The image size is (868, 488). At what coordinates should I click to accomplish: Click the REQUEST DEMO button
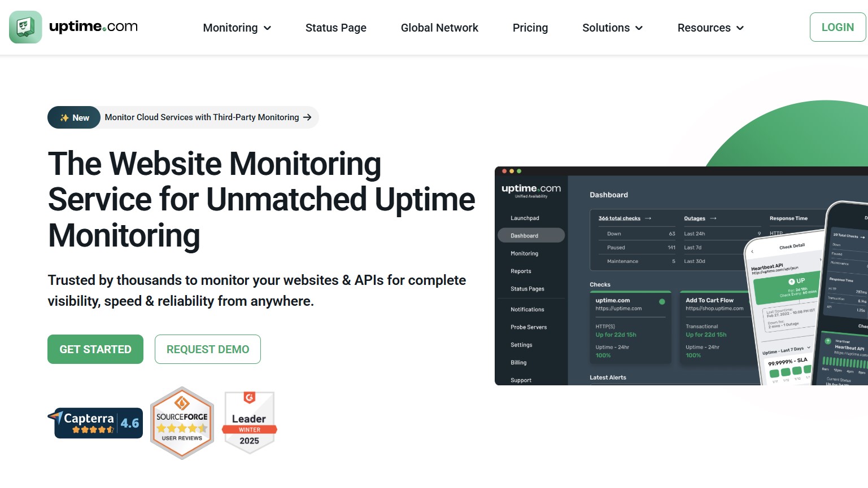tap(207, 349)
